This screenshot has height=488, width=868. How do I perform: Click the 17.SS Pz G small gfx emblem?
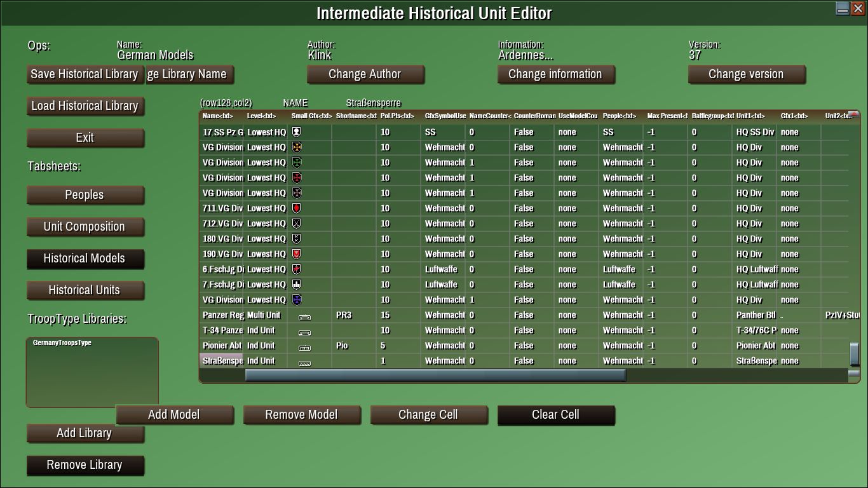(x=296, y=132)
